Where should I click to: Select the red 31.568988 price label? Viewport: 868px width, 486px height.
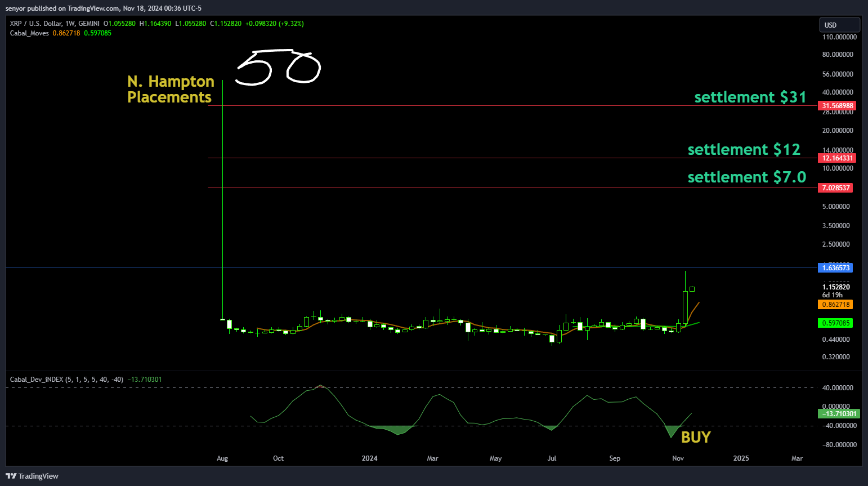click(836, 106)
